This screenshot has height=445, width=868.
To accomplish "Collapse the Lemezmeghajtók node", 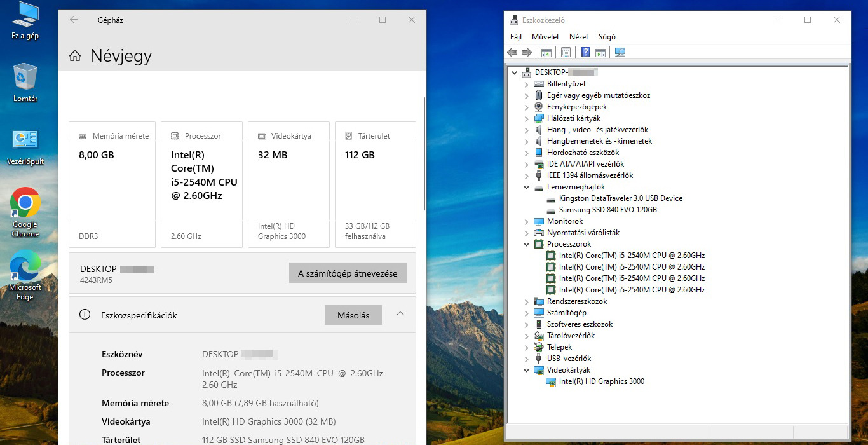I will [526, 187].
